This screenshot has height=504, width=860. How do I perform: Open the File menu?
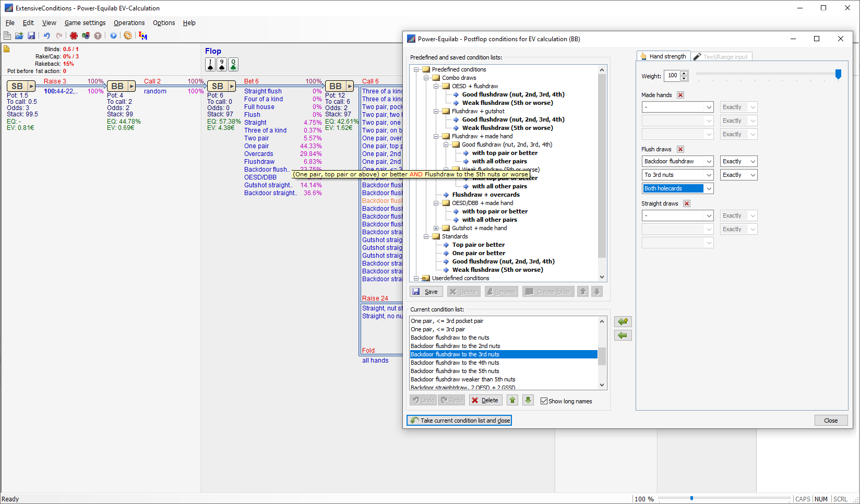click(10, 23)
